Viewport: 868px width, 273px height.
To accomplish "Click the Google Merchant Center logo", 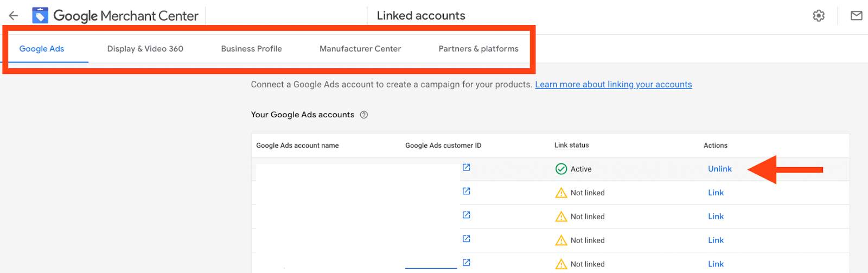I will coord(41,16).
